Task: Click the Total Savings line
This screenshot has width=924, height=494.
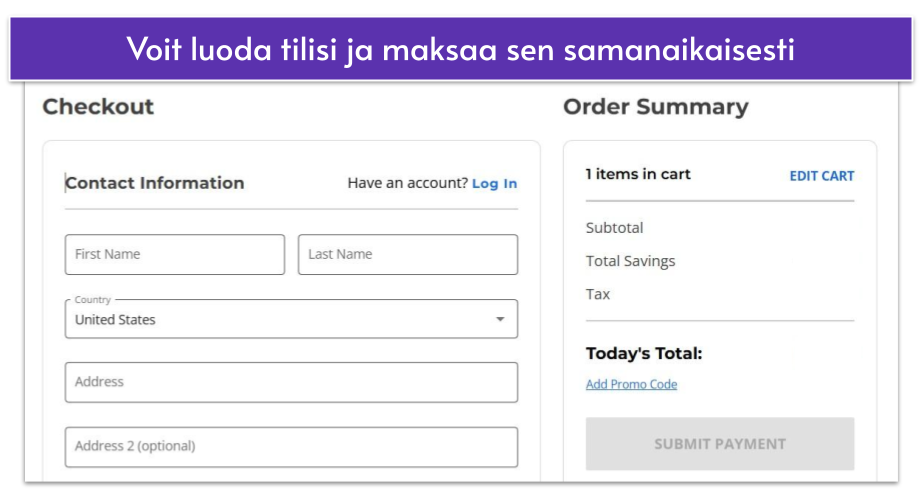Action: (630, 261)
